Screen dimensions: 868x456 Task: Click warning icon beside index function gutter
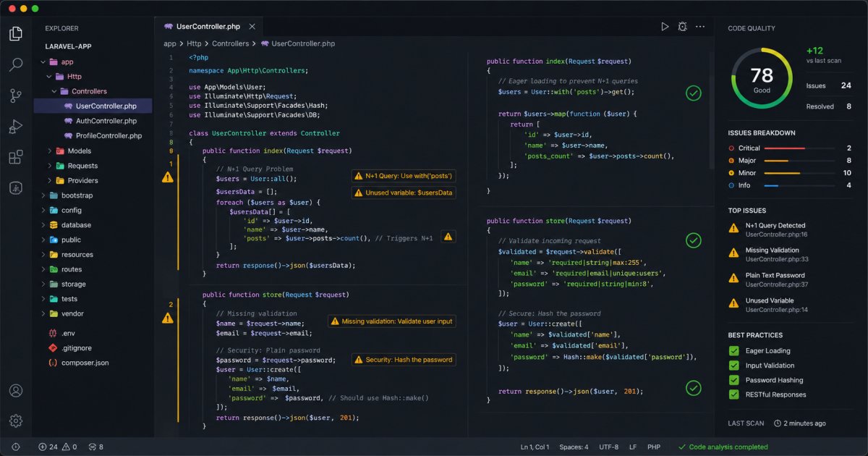[x=168, y=177]
